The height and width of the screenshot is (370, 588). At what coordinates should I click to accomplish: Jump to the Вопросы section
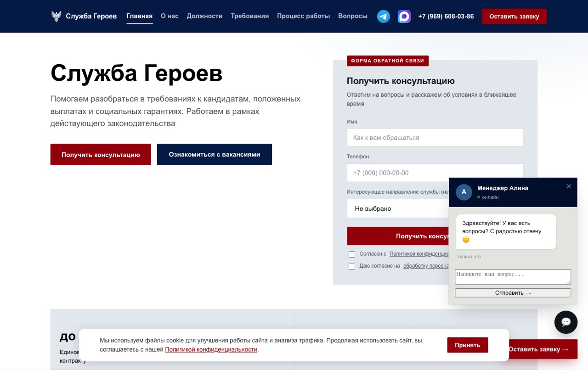click(x=353, y=16)
